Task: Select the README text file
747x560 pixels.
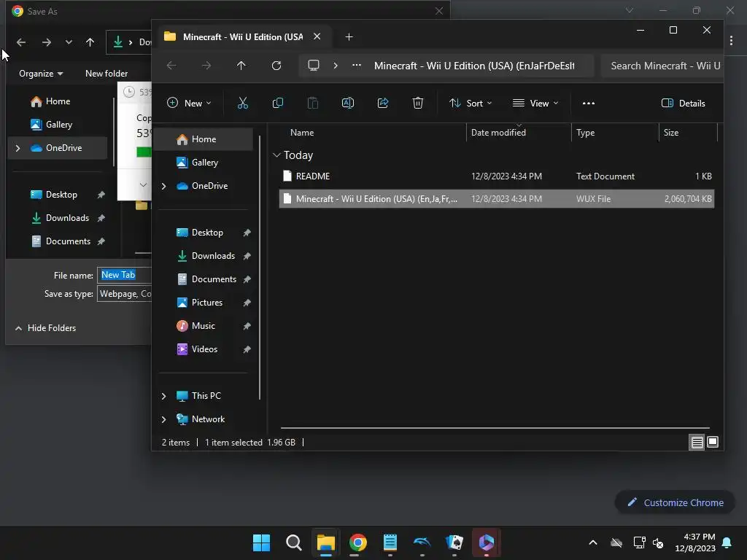Action: point(496,176)
